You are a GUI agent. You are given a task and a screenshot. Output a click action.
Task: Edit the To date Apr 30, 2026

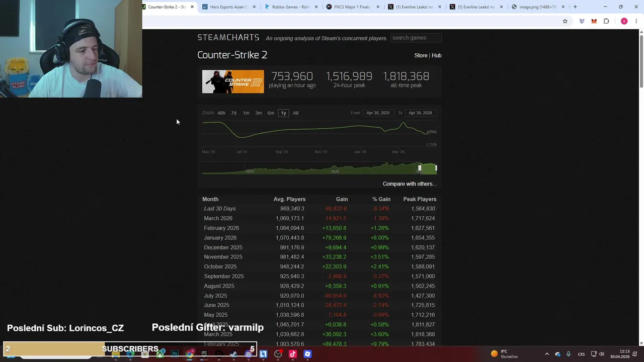coord(420,113)
